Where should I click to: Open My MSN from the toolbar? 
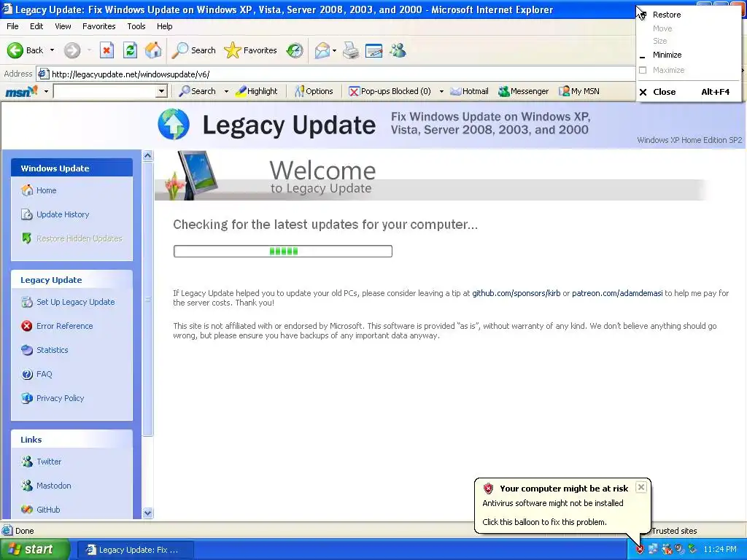pos(578,91)
